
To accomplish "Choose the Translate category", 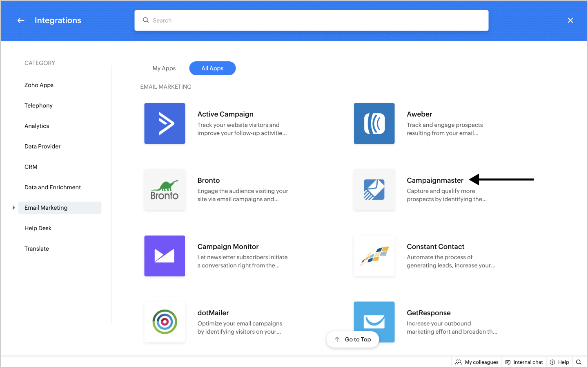I will tap(37, 249).
